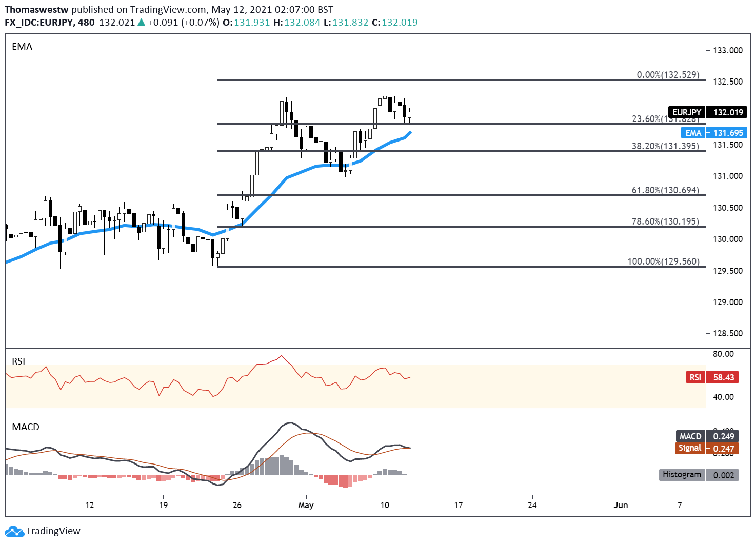756x545 pixels.
Task: Click the May label on time axis
Action: coord(306,506)
